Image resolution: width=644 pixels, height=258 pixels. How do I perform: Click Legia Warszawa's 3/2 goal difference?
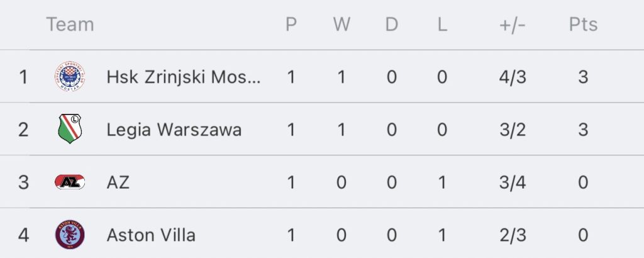(x=511, y=130)
